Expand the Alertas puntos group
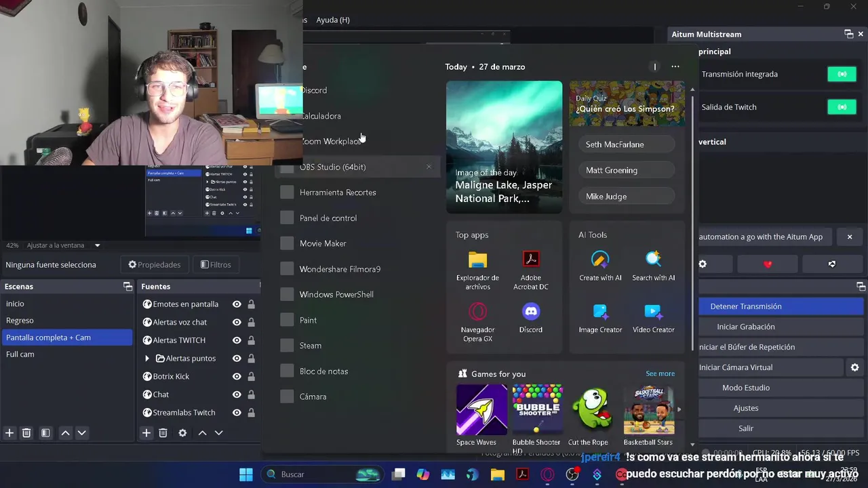 147,359
